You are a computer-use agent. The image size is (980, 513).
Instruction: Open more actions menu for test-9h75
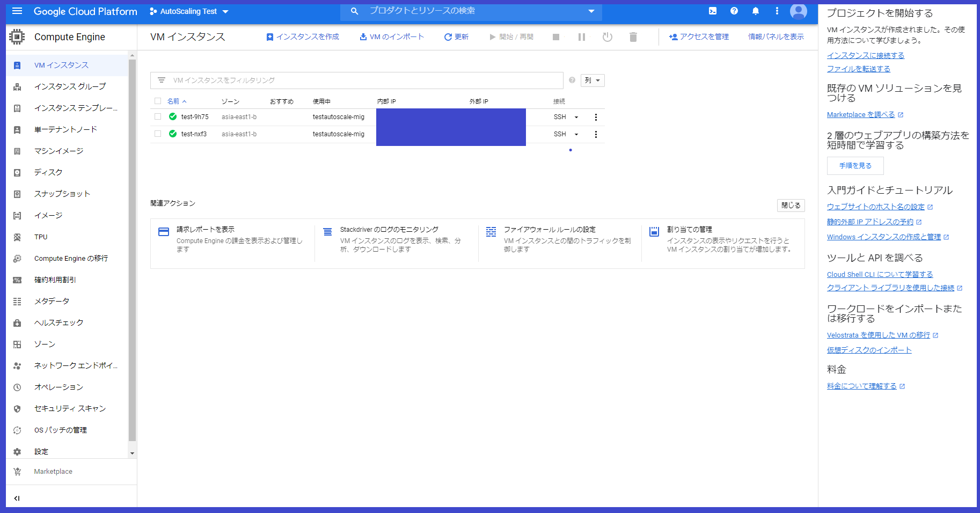(x=596, y=117)
